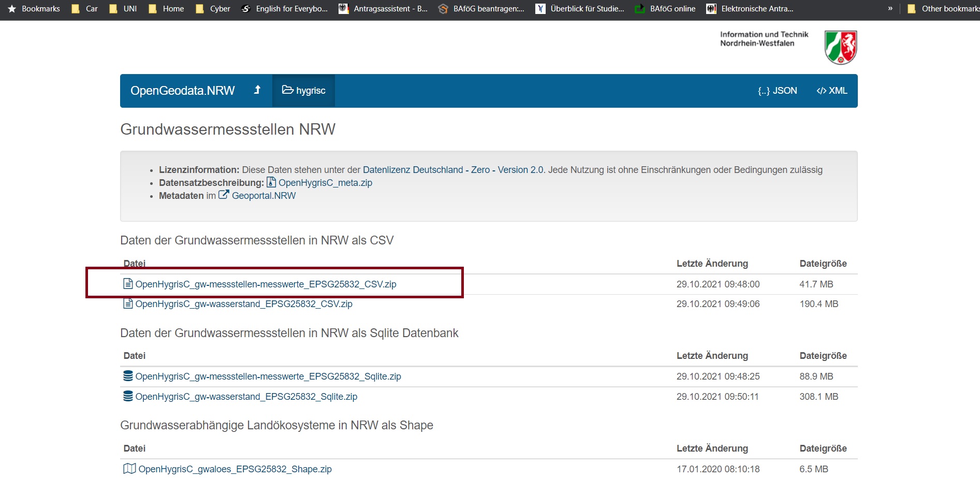Click the zip file icon beside OpenHygrisC_meta.zip

[271, 182]
